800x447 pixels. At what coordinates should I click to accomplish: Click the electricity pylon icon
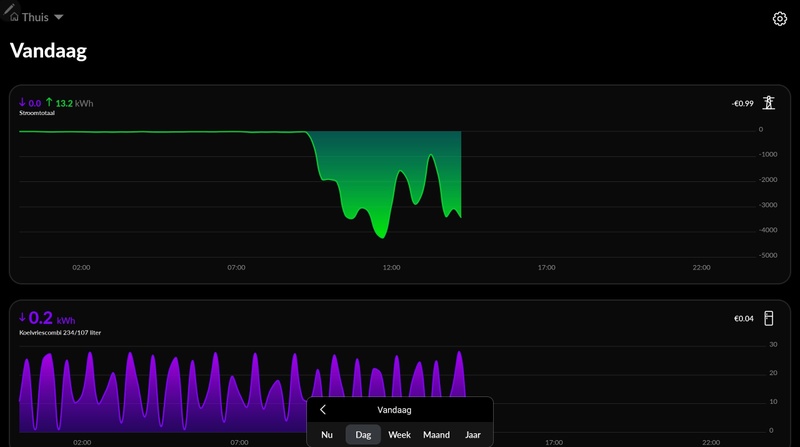[x=768, y=103]
